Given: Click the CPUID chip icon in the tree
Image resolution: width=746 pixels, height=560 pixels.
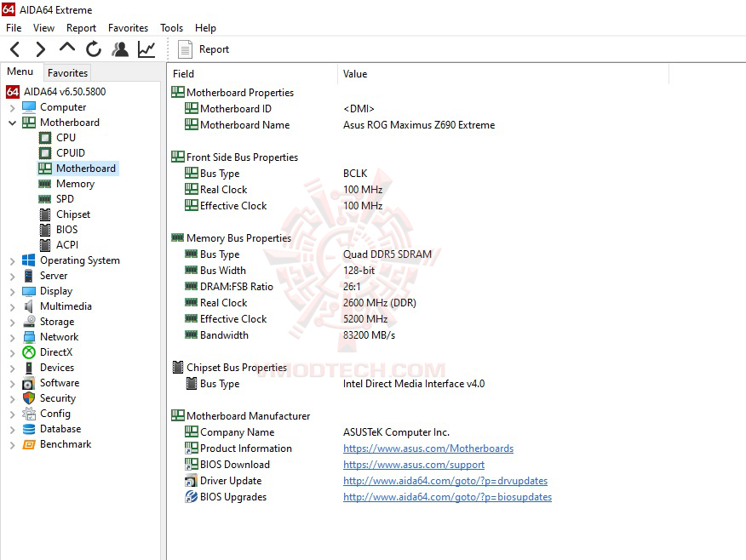Looking at the screenshot, I should tap(45, 152).
